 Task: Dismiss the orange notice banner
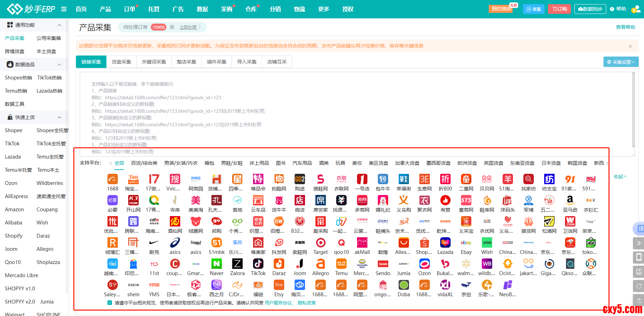[630, 46]
